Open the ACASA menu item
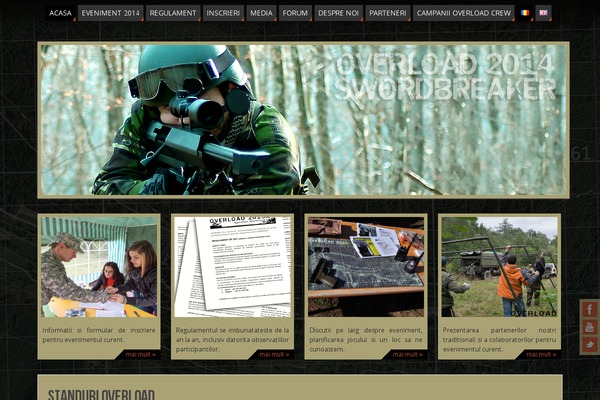Image resolution: width=600 pixels, height=400 pixels. tap(60, 13)
